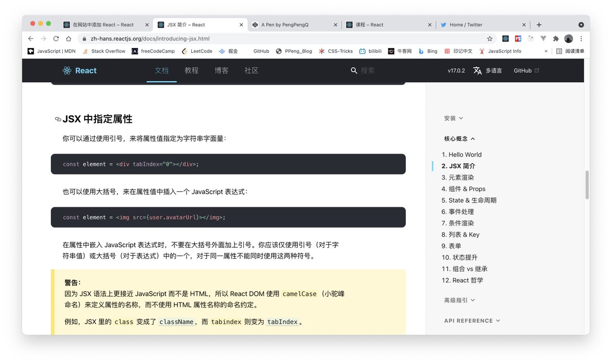
Task: Open the JavaScript | MDN bookmark
Action: 52,51
